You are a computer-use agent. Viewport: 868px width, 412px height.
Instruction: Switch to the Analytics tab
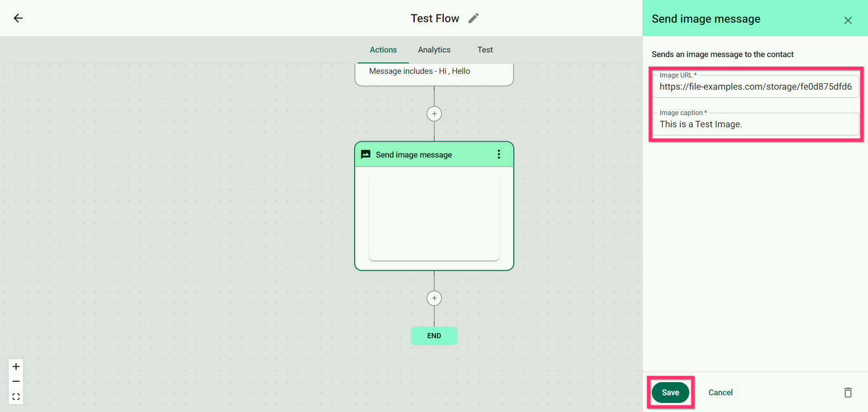pyautogui.click(x=434, y=50)
